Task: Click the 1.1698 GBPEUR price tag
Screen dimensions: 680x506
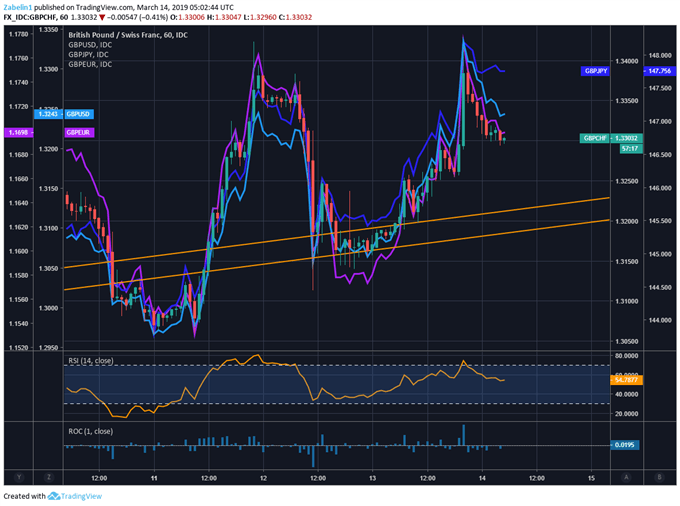Action: coord(19,132)
